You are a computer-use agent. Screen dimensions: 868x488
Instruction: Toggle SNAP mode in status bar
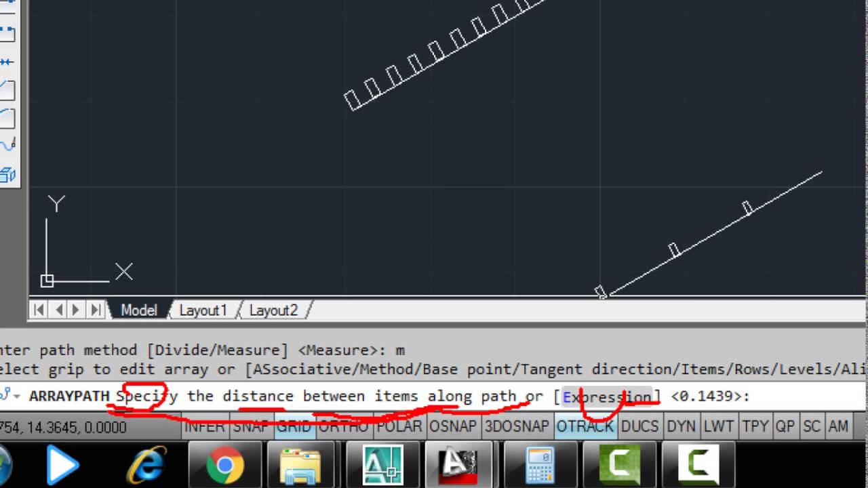250,427
